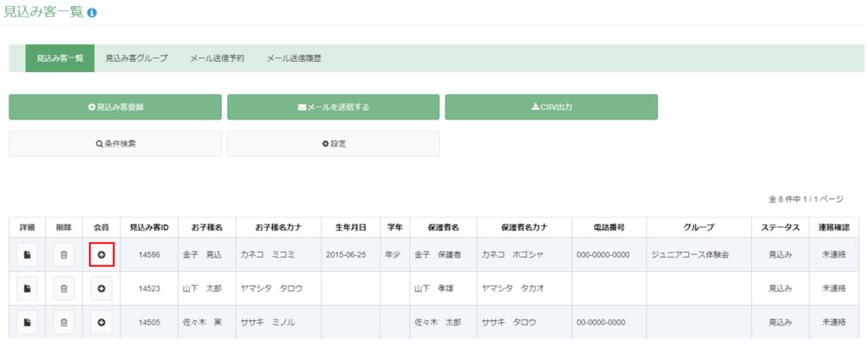Switch to the 見込み客グループ tab
The width and height of the screenshot is (868, 350).
[x=136, y=58]
